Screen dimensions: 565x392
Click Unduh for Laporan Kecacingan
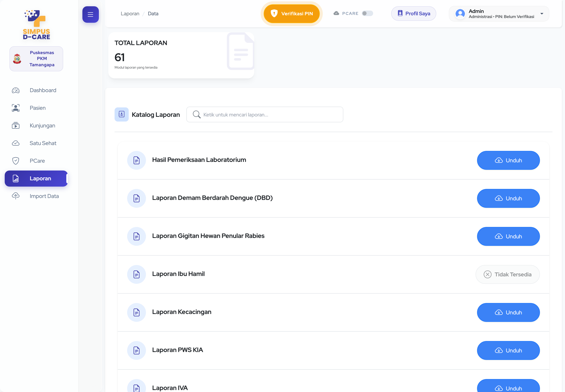point(508,313)
